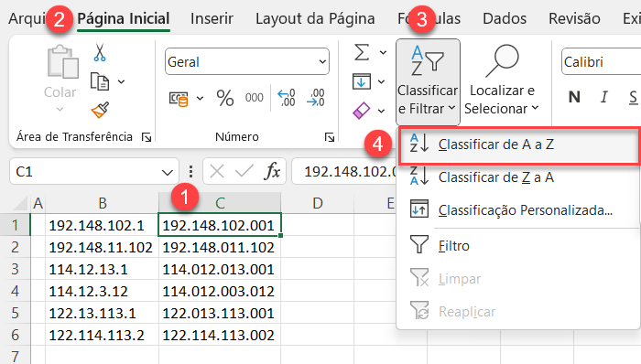The height and width of the screenshot is (364, 641).
Task: Expand the Copy dropdown arrow
Action: (x=122, y=82)
